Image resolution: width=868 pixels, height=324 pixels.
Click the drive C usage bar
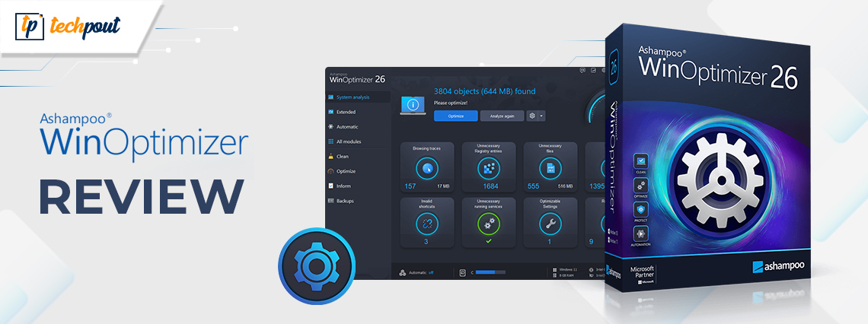coord(490,272)
